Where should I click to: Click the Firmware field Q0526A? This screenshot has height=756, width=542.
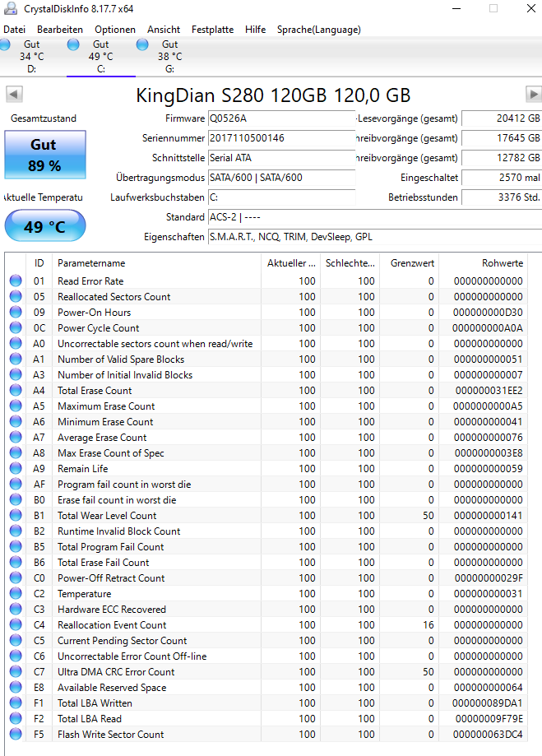[x=281, y=118]
